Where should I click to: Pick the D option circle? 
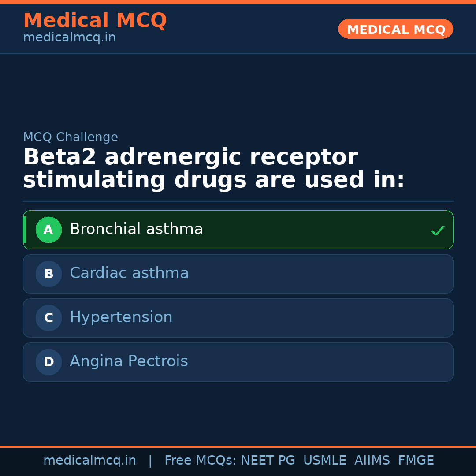(x=48, y=362)
